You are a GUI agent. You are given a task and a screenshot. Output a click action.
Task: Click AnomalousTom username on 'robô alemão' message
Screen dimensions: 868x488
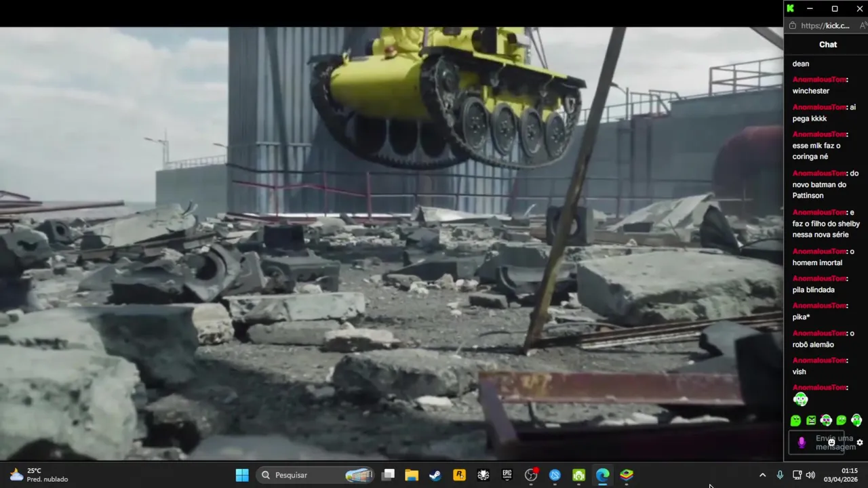click(819, 333)
